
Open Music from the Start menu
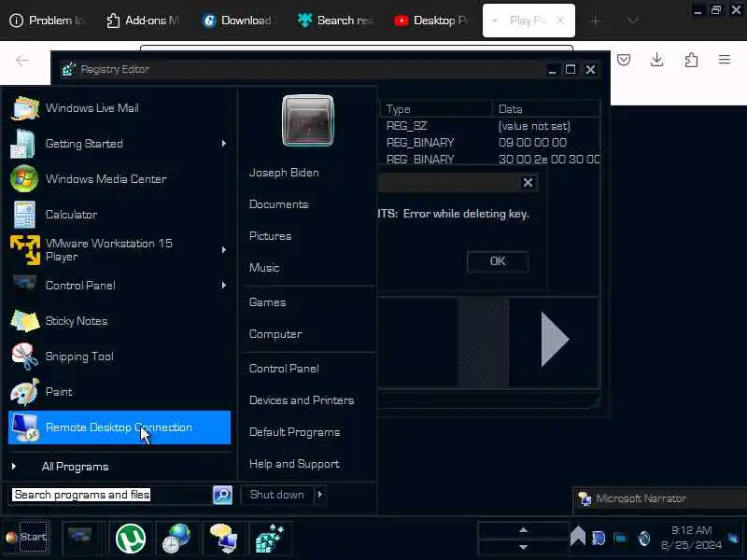tap(264, 268)
